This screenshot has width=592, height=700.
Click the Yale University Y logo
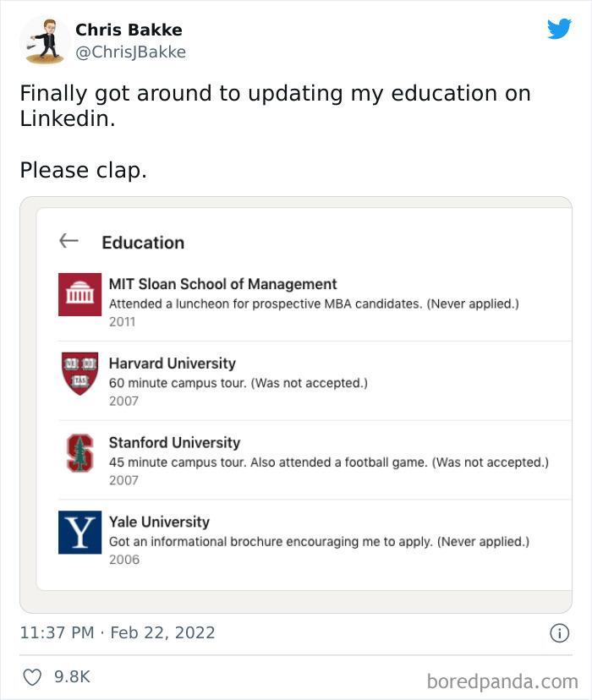coord(79,533)
